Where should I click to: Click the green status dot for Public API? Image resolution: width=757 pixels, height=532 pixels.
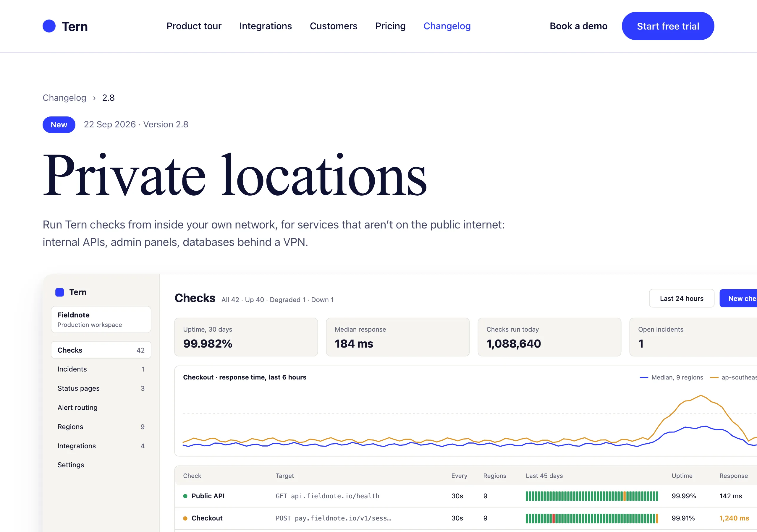point(185,496)
